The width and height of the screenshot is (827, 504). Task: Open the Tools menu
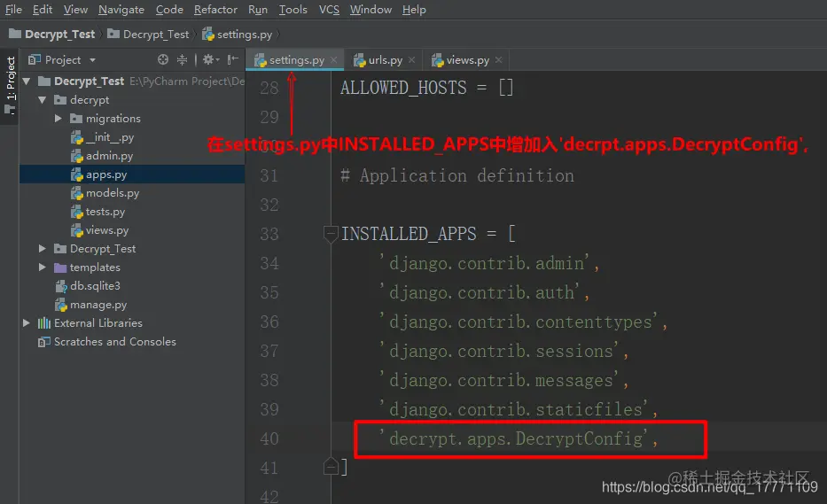click(293, 10)
